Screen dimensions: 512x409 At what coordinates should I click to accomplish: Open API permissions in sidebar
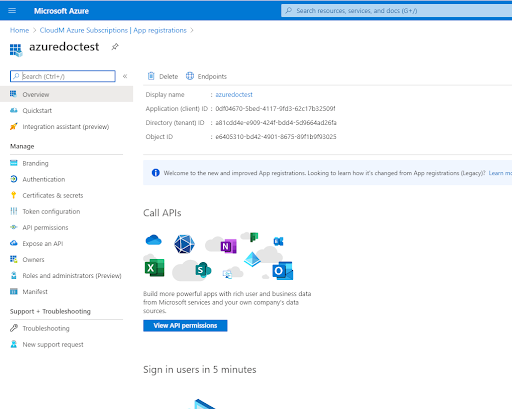45,228
